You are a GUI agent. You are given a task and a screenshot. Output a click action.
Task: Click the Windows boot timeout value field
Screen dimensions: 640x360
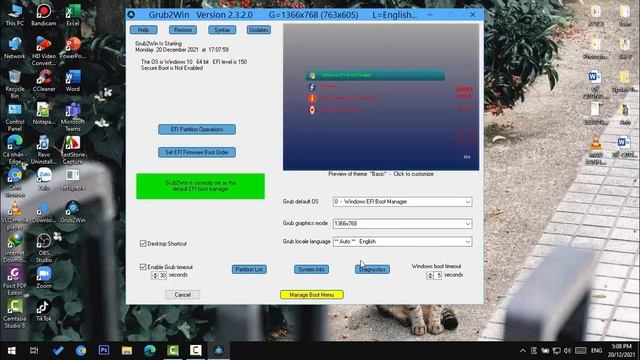point(438,276)
